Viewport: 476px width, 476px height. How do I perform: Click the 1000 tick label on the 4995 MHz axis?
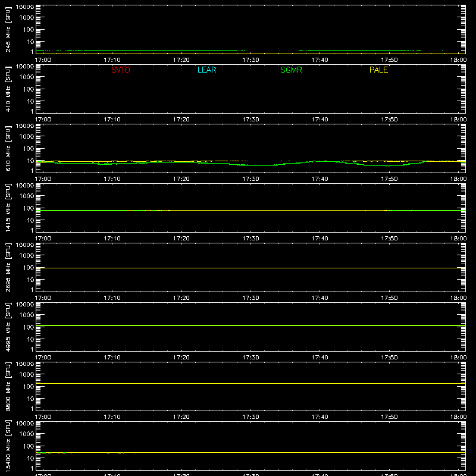pyautogui.click(x=27, y=315)
